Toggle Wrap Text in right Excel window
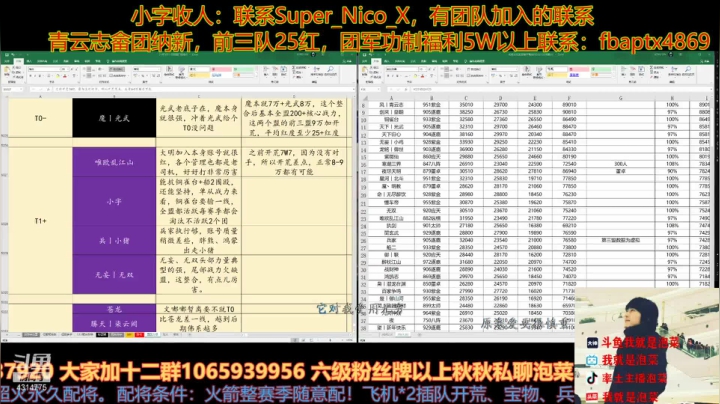Image resolution: width=720 pixels, height=404 pixels. coord(474,69)
